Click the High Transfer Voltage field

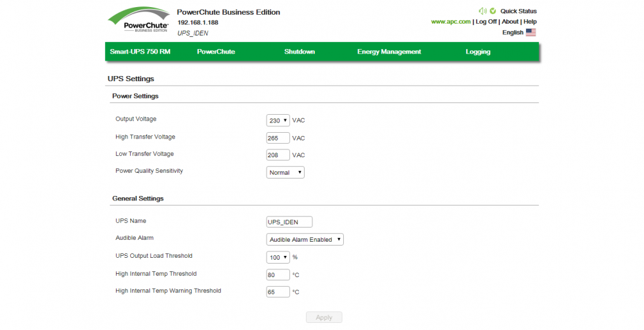tap(278, 138)
